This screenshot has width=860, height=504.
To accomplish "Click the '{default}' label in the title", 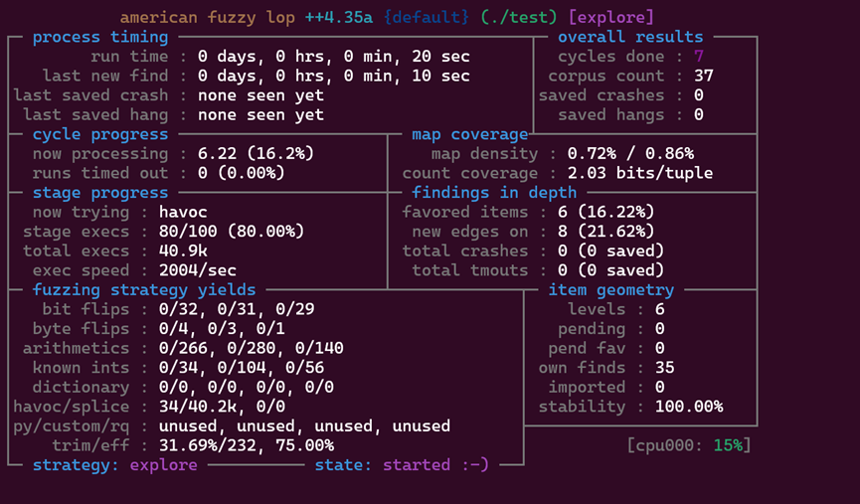I will click(x=427, y=18).
